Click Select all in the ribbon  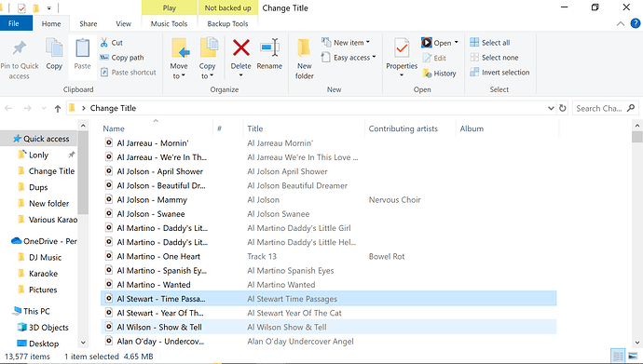(x=490, y=43)
